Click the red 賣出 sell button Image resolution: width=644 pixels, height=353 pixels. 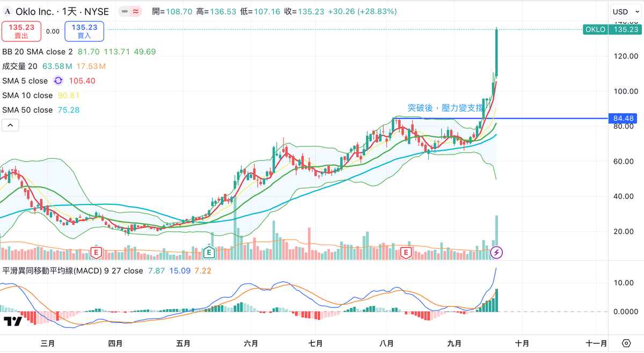tap(21, 31)
